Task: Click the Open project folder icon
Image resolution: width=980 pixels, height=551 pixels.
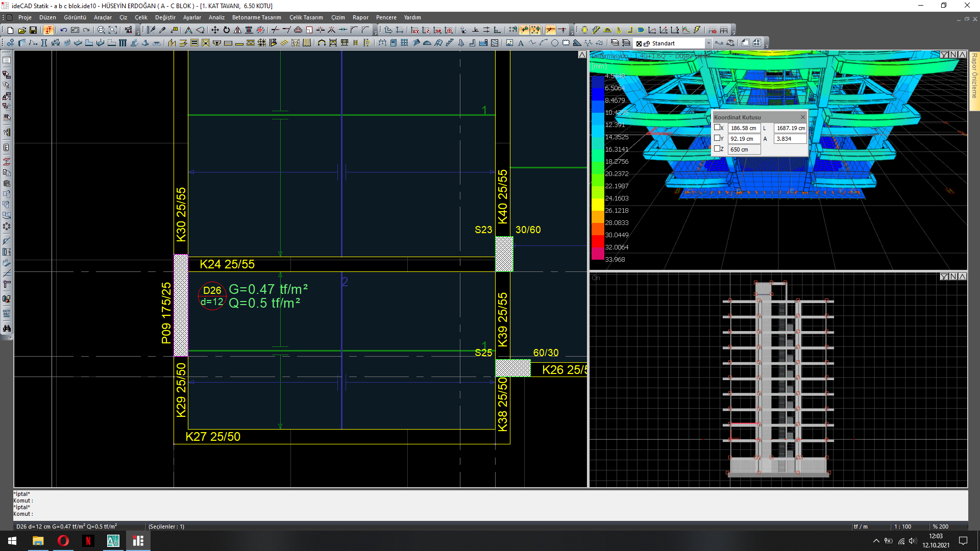Action: pyautogui.click(x=22, y=30)
